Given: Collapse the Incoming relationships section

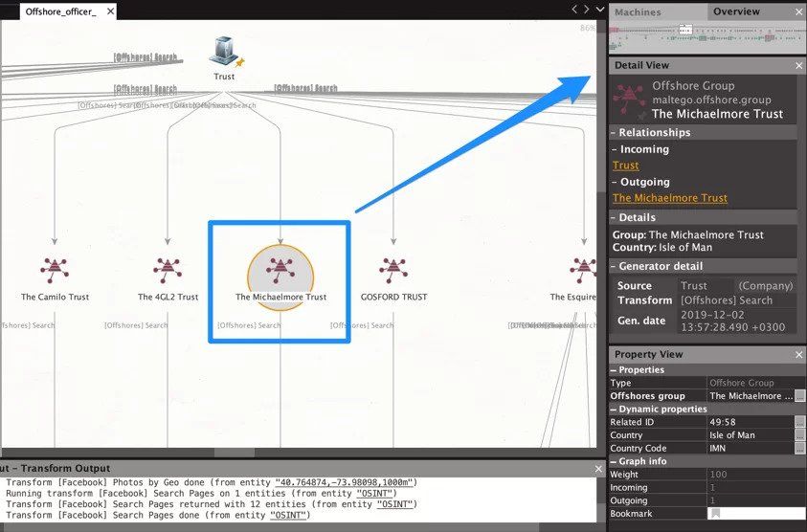Looking at the screenshot, I should tap(614, 149).
